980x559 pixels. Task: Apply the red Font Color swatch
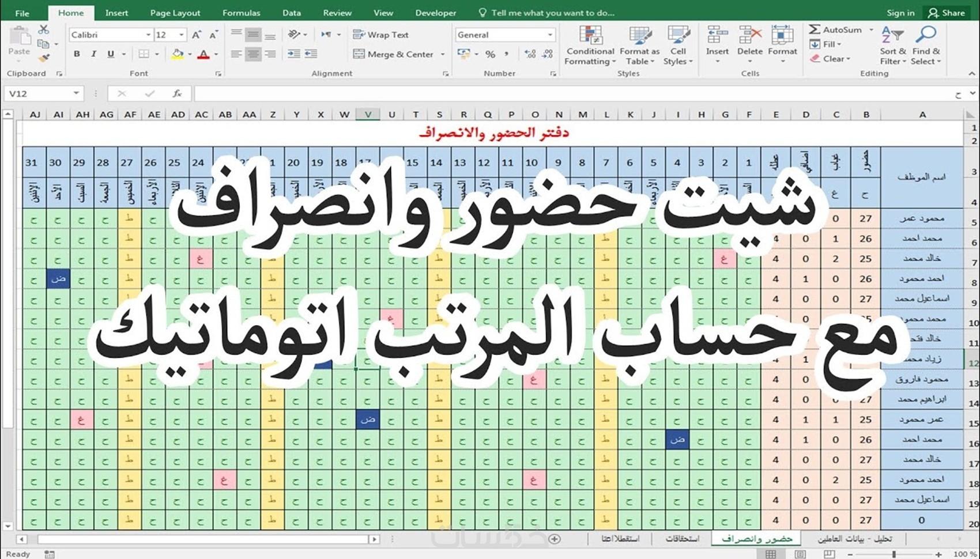(203, 54)
